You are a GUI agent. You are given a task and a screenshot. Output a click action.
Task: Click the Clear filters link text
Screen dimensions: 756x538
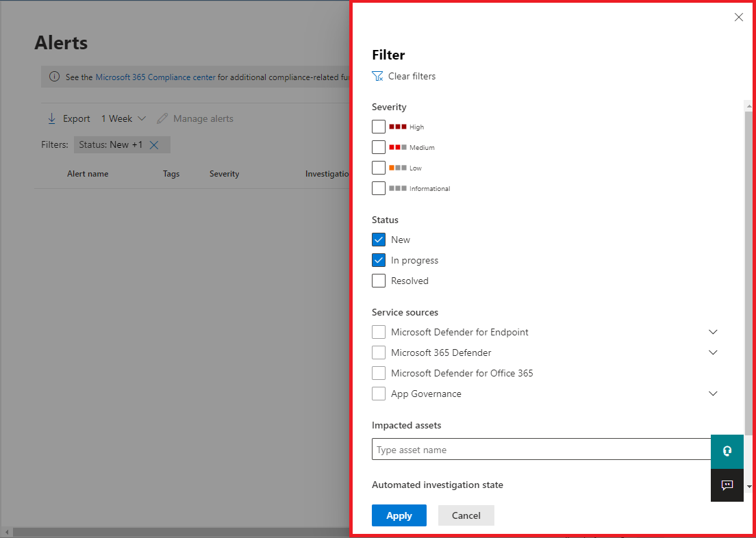point(412,77)
